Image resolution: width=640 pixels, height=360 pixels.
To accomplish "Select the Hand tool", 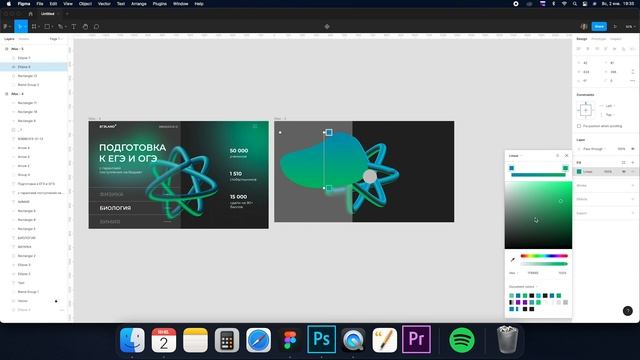I will click(85, 27).
